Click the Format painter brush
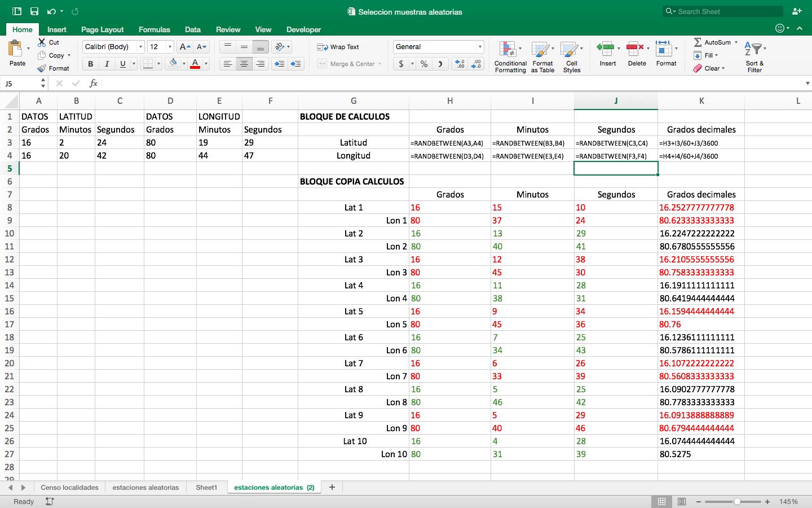Image resolution: width=812 pixels, height=508 pixels. (x=42, y=68)
